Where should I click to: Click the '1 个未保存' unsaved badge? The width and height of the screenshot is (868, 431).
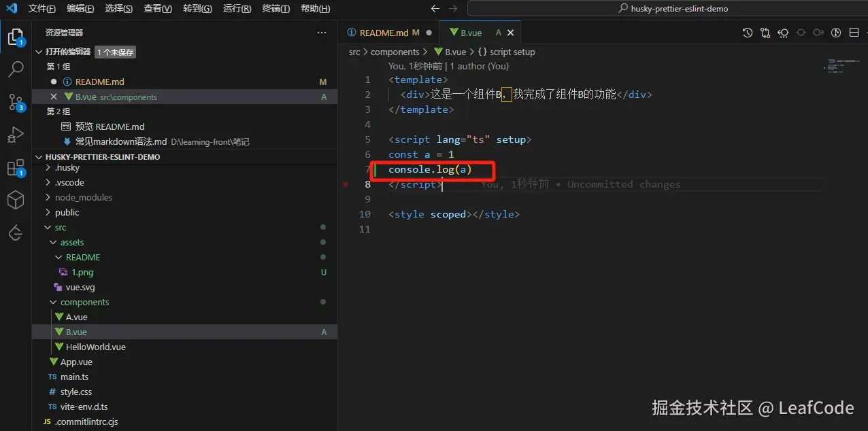[115, 52]
